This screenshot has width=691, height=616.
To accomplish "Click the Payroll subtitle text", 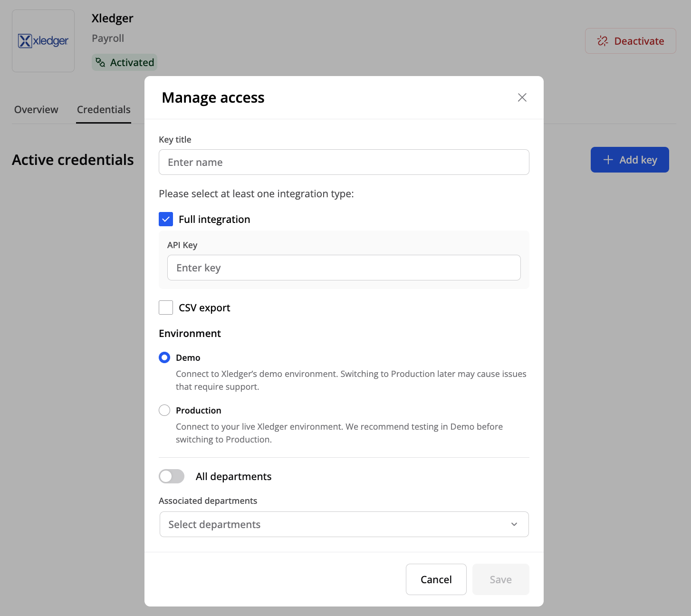I will pyautogui.click(x=108, y=38).
